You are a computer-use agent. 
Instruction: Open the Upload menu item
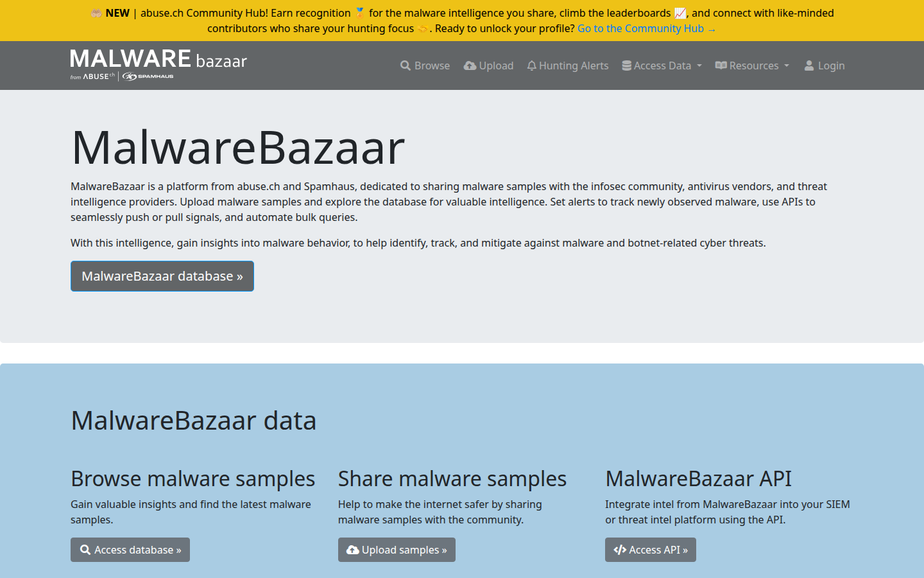[x=488, y=66]
